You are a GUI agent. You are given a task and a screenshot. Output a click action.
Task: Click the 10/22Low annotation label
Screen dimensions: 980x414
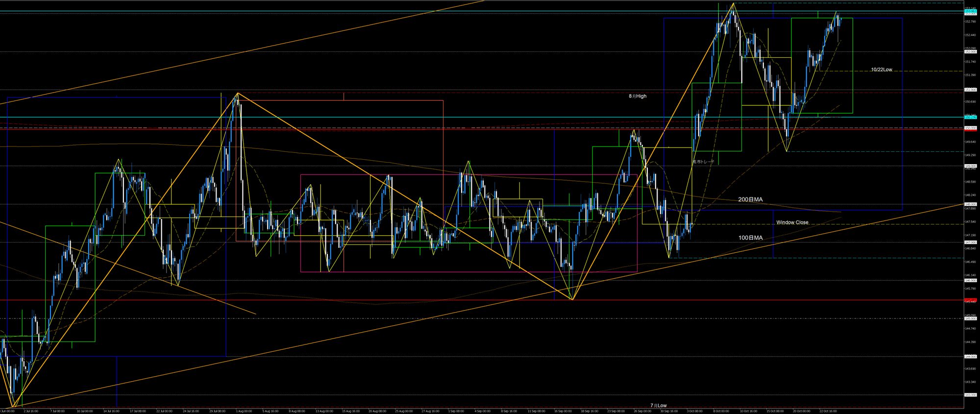(x=881, y=70)
